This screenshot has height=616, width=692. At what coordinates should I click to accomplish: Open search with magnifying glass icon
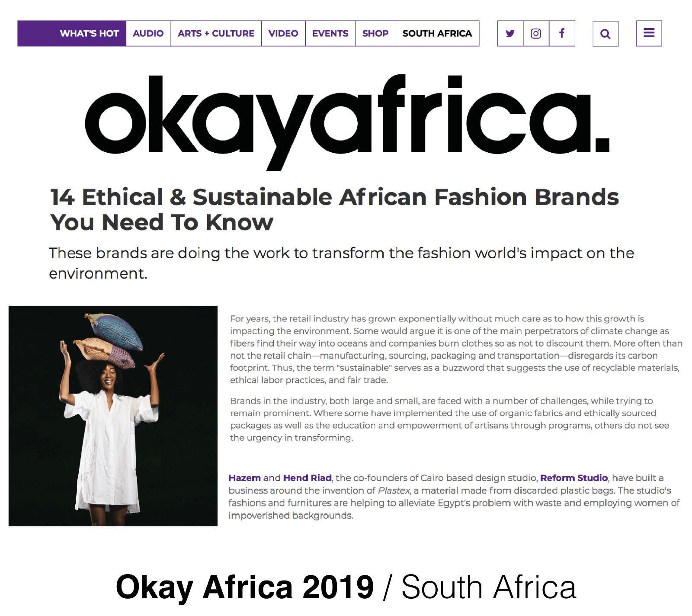pos(605,34)
